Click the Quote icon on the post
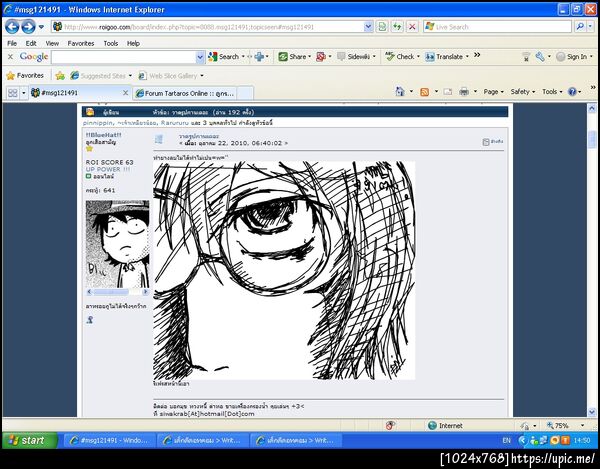600x469 pixels. tap(492, 142)
